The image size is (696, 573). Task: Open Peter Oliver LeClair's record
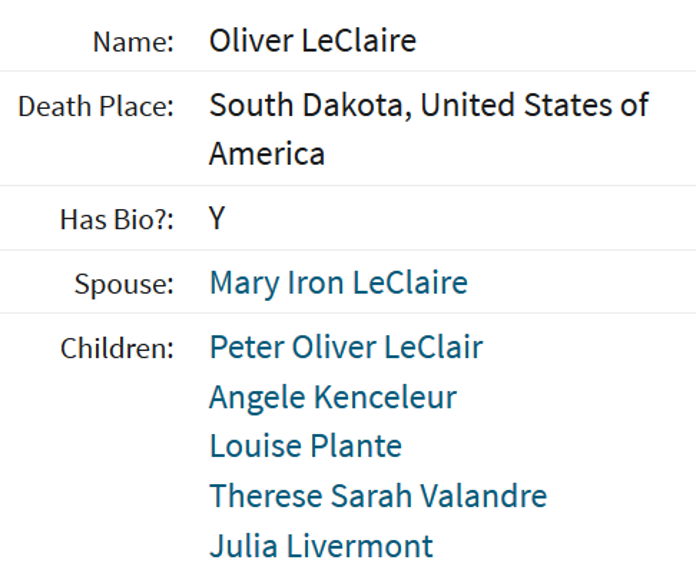[x=346, y=347]
